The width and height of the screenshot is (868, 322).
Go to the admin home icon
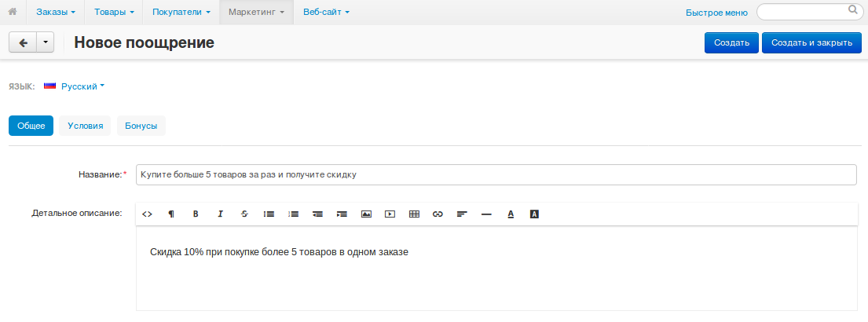[x=13, y=12]
